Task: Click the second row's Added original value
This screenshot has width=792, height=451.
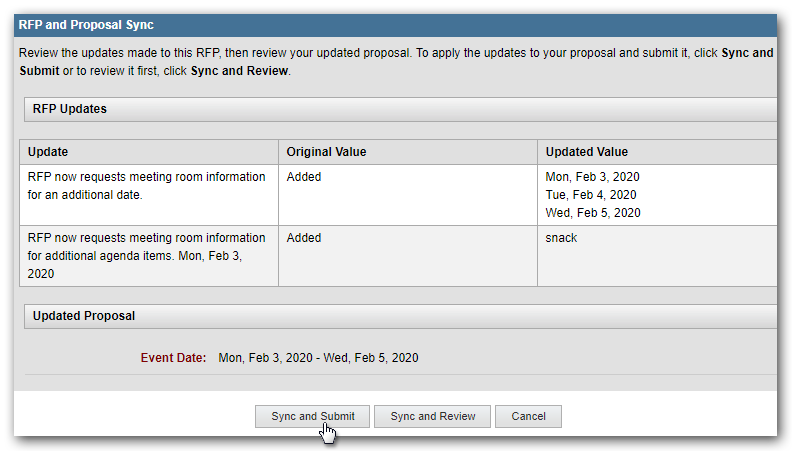Action: (x=304, y=238)
